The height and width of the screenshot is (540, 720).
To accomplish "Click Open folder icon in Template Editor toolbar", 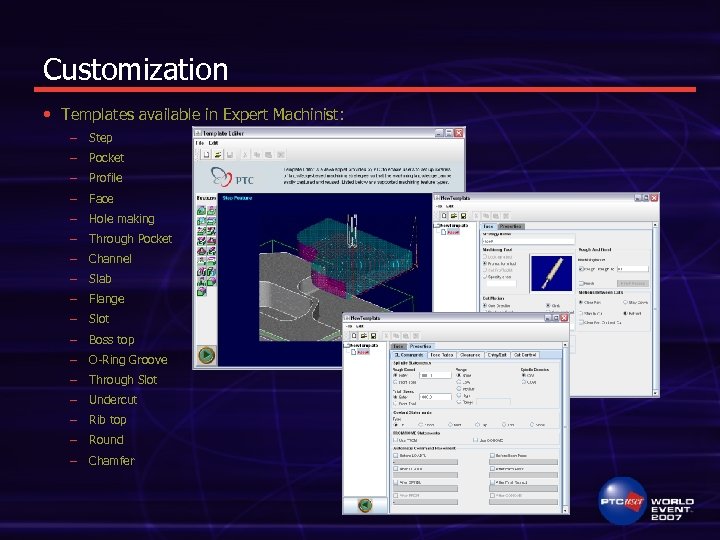I will tap(218, 155).
